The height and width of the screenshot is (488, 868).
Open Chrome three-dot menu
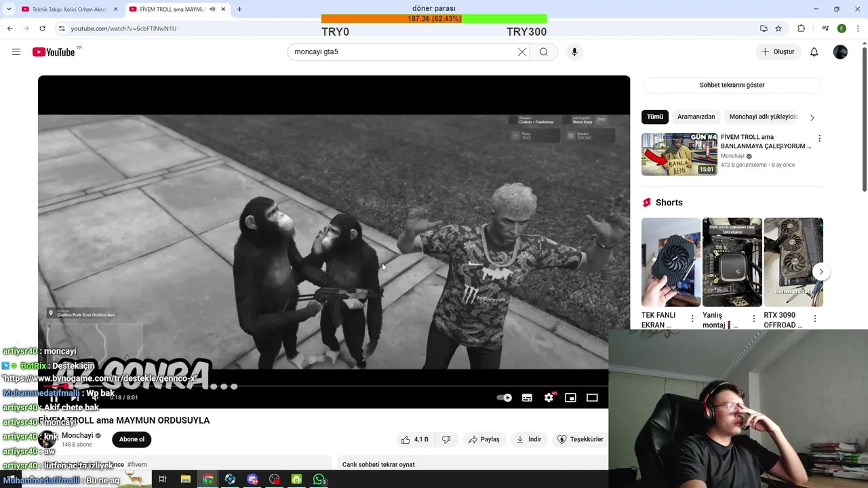pyautogui.click(x=858, y=28)
